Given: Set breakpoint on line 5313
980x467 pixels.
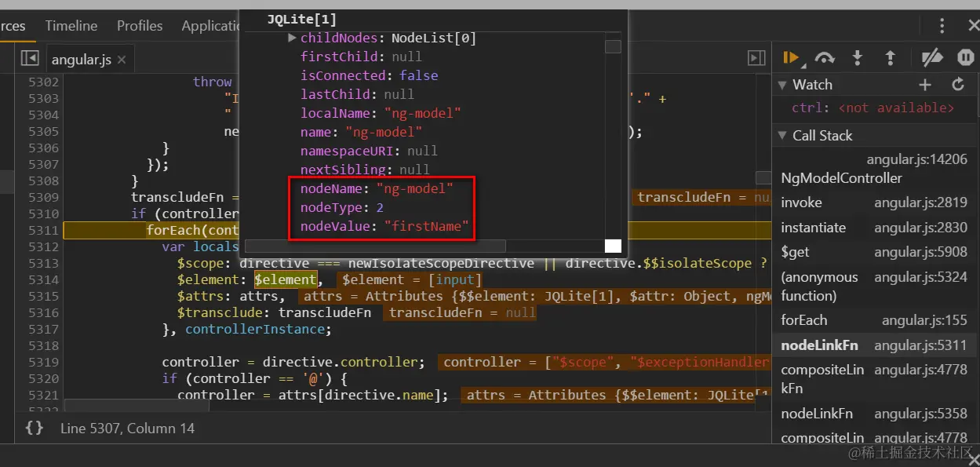Looking at the screenshot, I should pos(42,263).
